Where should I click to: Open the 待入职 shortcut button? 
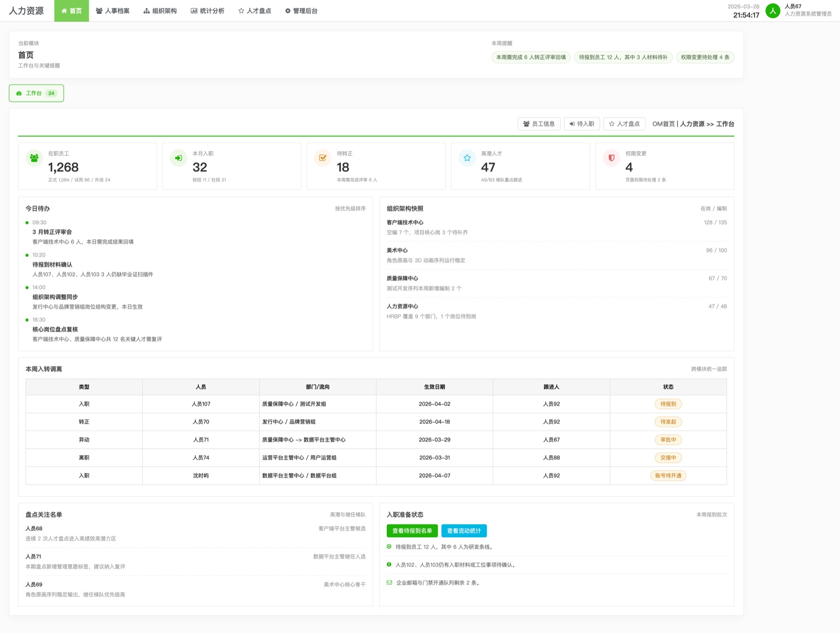[581, 124]
